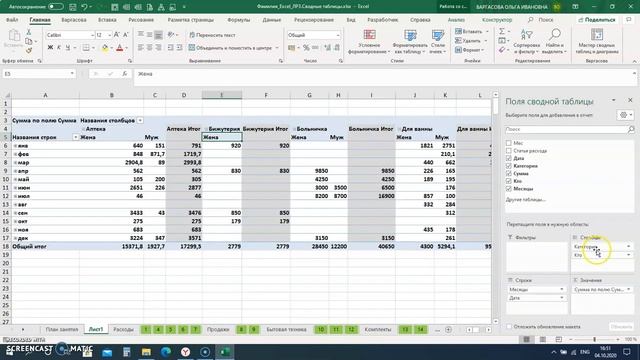
Task: Check the Мес field checkbox
Action: tap(509, 143)
